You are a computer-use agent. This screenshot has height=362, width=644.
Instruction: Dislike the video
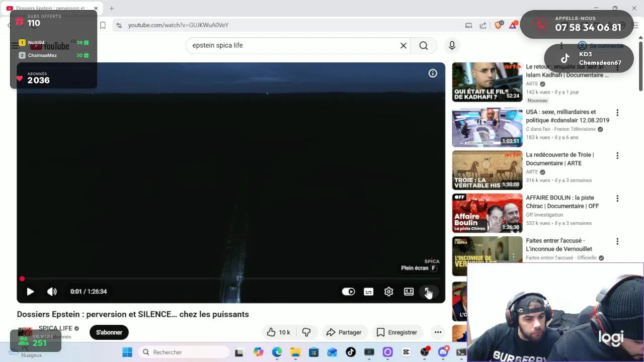tap(306, 332)
